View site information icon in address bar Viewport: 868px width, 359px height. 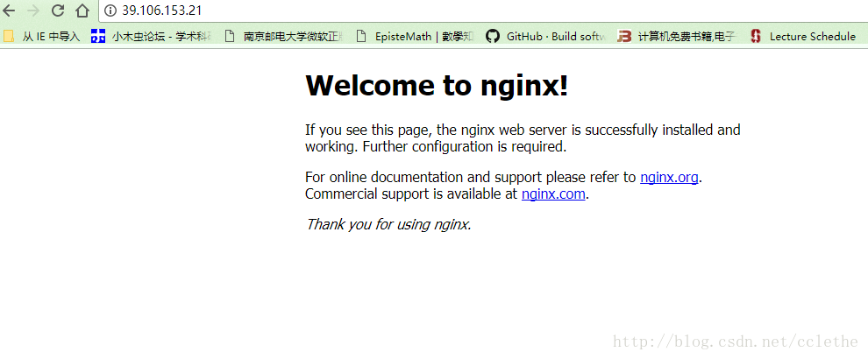[x=110, y=10]
